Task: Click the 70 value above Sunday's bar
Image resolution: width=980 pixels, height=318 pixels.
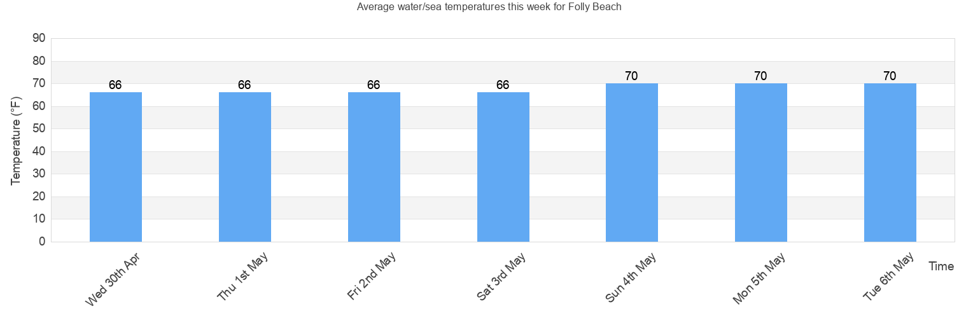Action: (x=631, y=76)
